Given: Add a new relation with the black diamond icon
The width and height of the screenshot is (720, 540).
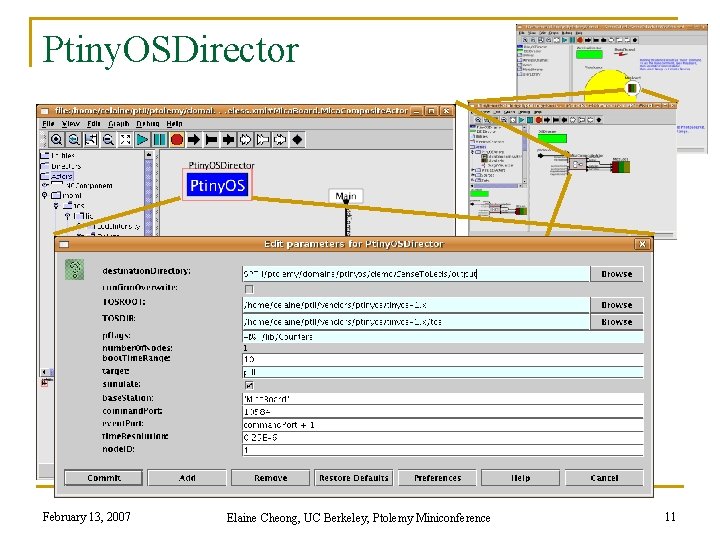Looking at the screenshot, I should (x=297, y=139).
